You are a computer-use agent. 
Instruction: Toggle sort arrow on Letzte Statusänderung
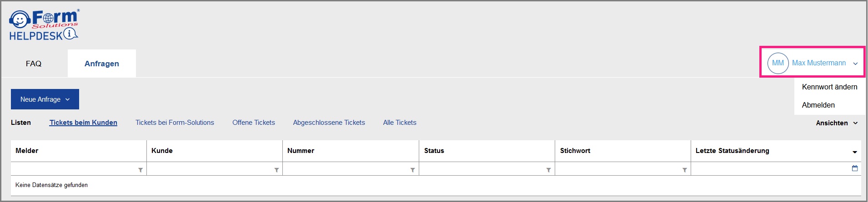tap(855, 152)
